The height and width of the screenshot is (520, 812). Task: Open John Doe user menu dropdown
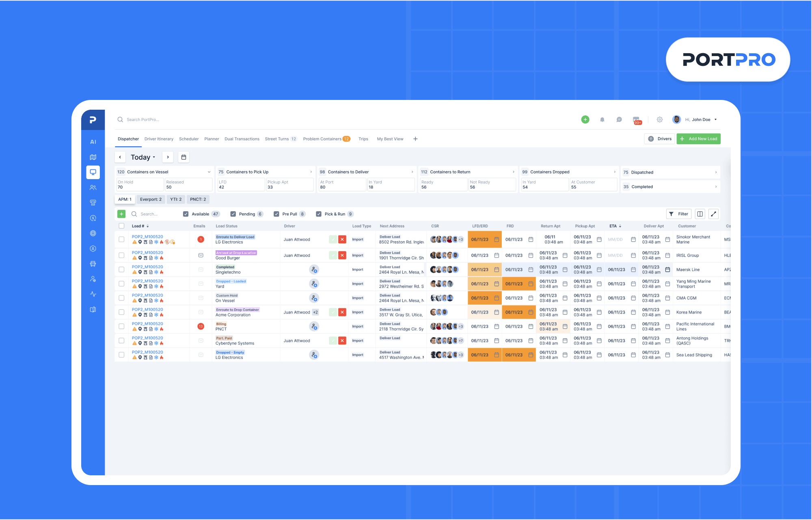(x=715, y=119)
